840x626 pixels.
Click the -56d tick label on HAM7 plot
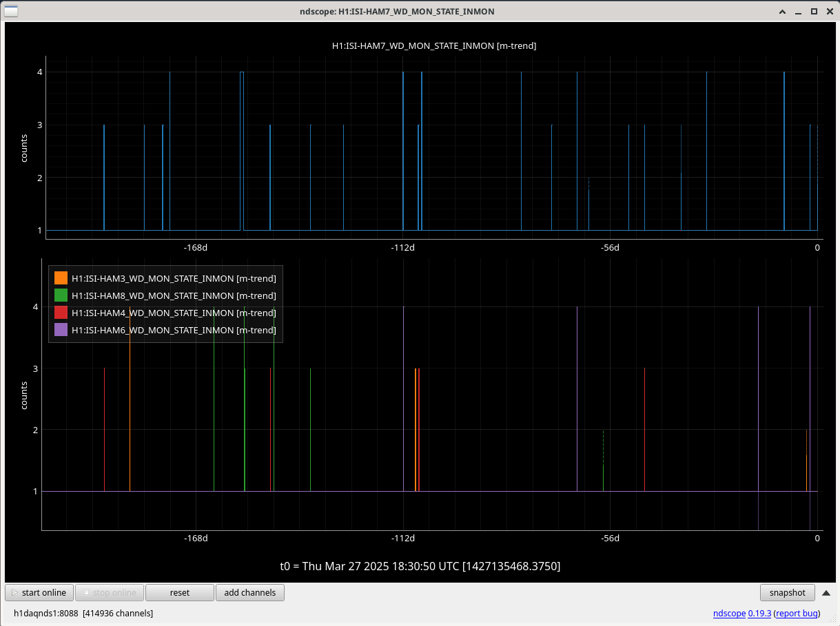[610, 248]
